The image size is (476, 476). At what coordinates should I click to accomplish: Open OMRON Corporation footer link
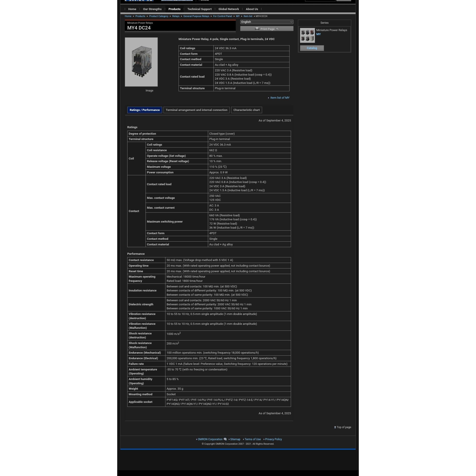point(210,439)
